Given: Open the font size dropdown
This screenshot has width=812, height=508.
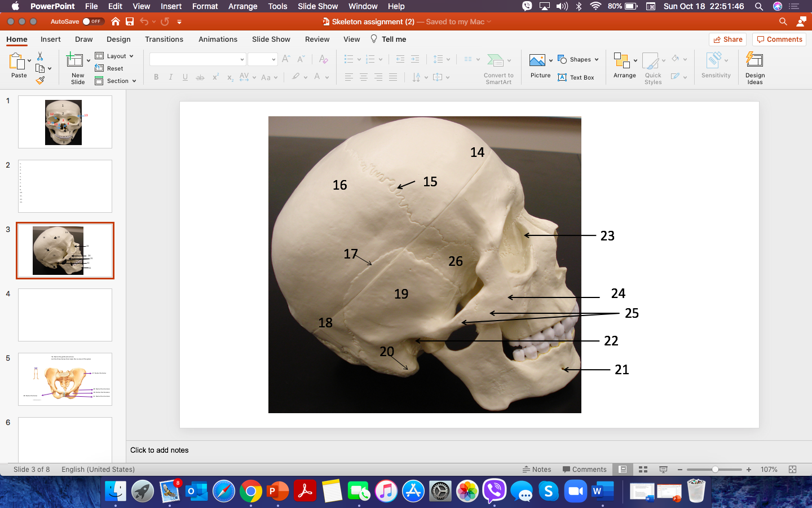Looking at the screenshot, I should (274, 59).
